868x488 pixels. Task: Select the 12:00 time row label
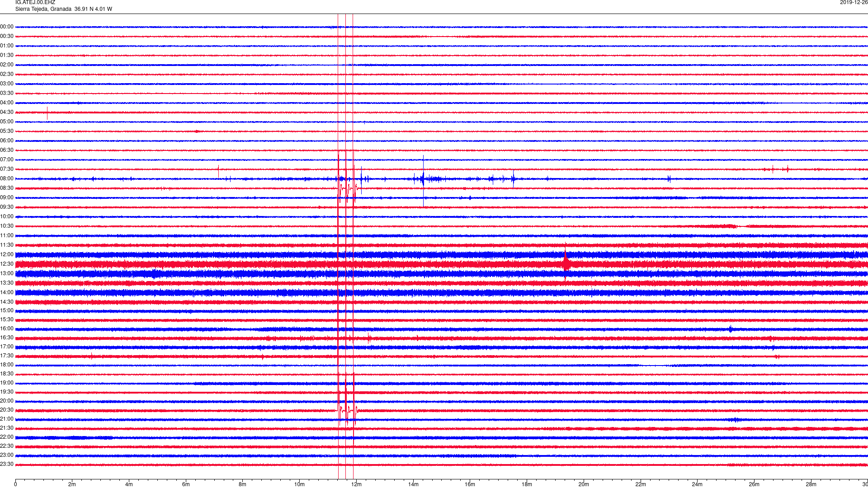coord(7,255)
